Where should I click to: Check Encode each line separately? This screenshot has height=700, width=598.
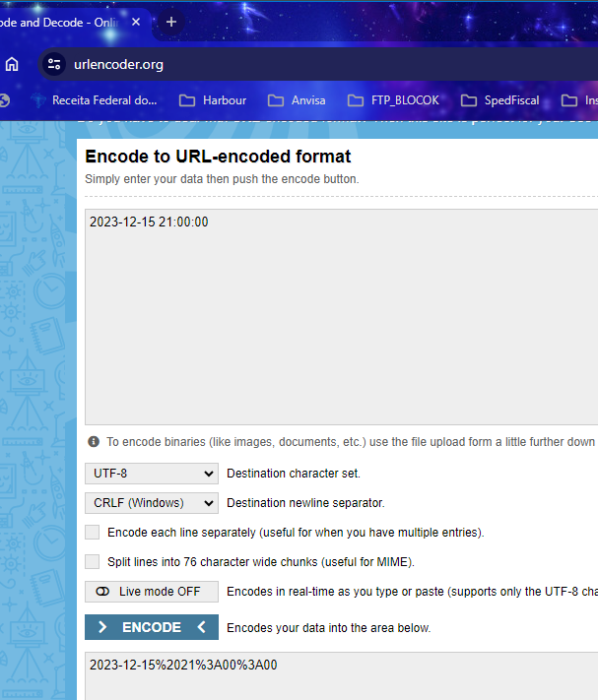[93, 533]
